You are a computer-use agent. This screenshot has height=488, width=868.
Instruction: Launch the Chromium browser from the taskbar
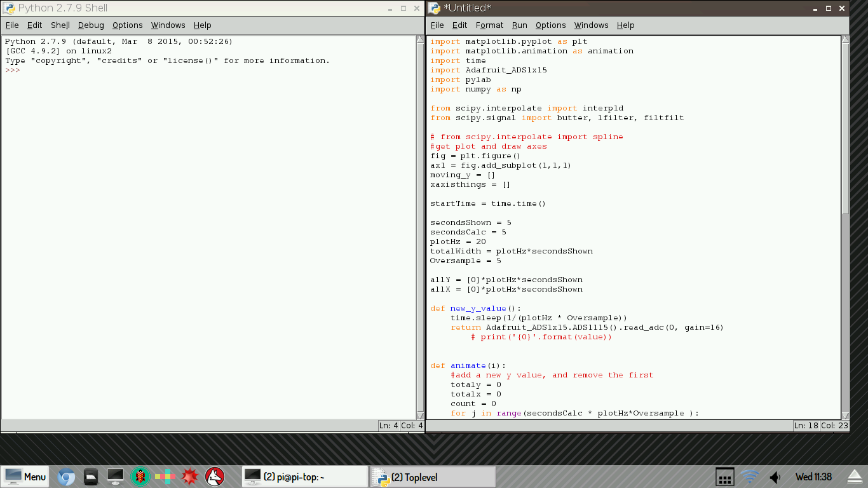point(66,477)
